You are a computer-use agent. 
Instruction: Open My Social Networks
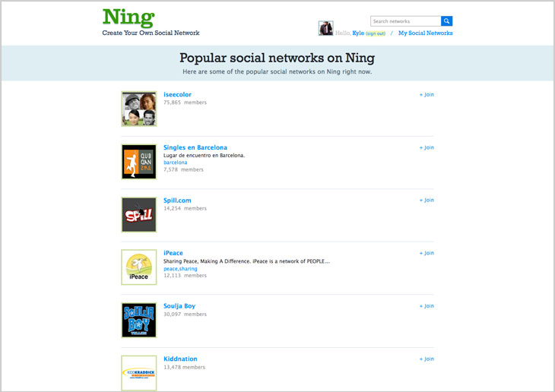click(426, 33)
